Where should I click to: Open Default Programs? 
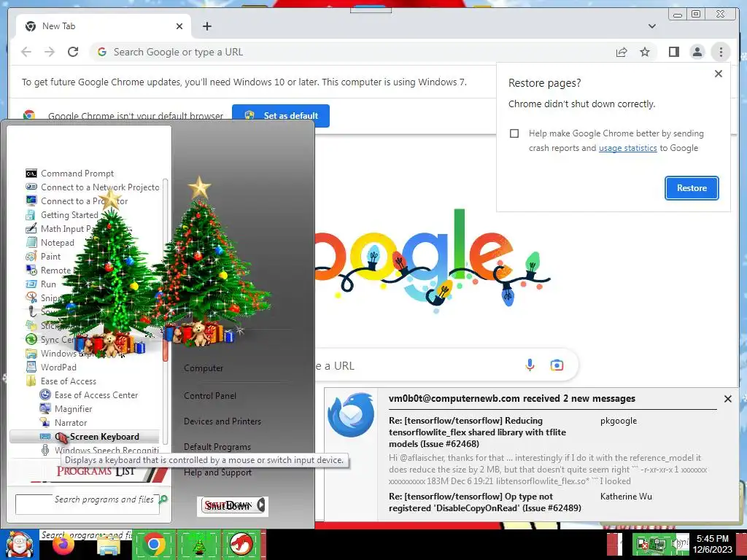(x=217, y=447)
